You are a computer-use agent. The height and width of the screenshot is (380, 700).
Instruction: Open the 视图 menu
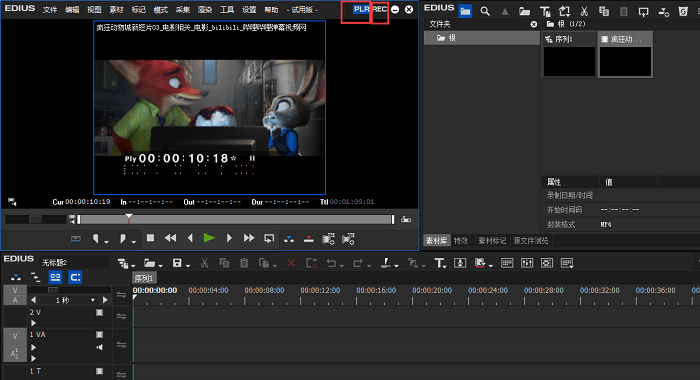[94, 9]
